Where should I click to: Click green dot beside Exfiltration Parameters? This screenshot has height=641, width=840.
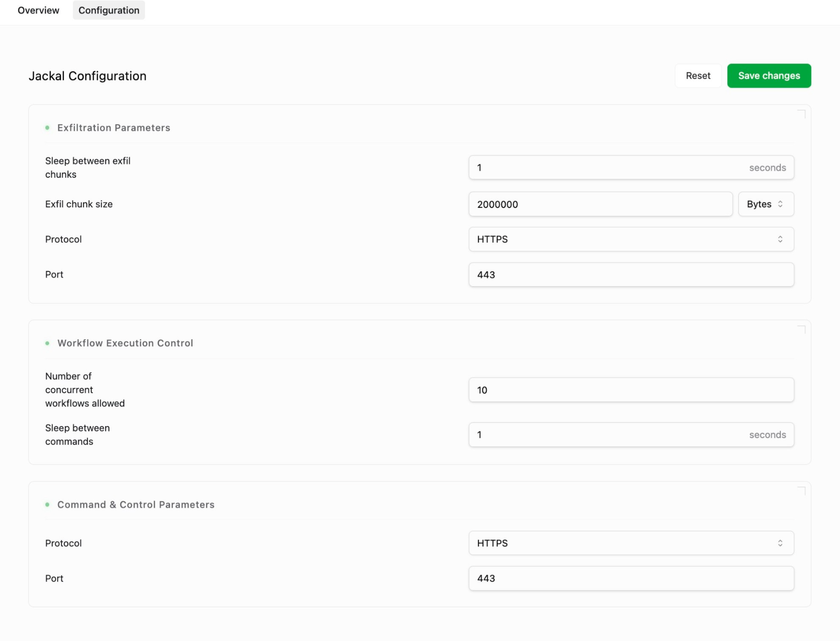47,128
